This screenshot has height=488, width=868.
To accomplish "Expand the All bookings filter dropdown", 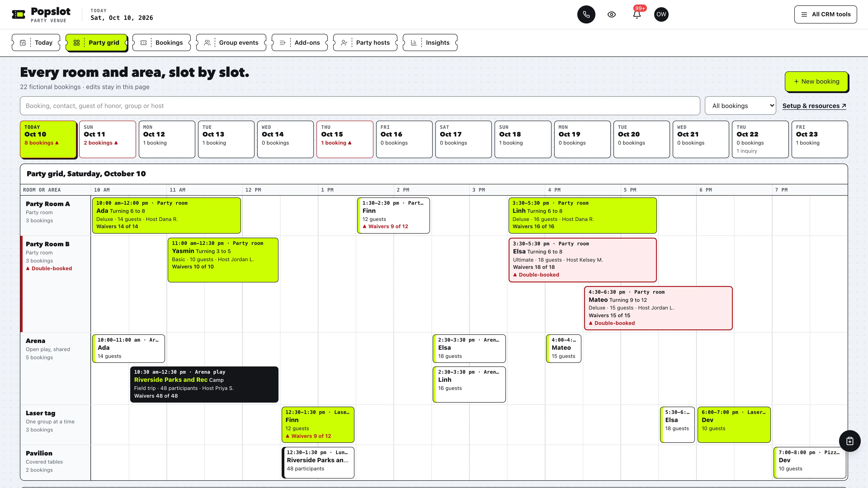I will tap(740, 106).
